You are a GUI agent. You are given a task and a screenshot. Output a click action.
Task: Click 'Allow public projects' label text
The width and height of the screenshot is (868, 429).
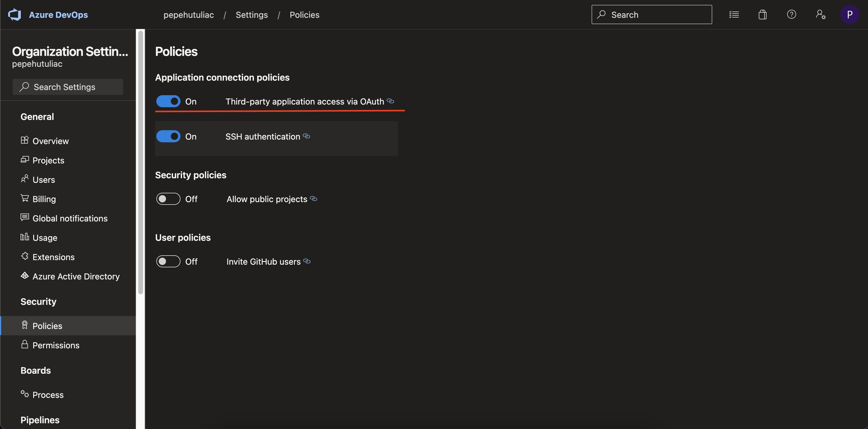(x=266, y=199)
